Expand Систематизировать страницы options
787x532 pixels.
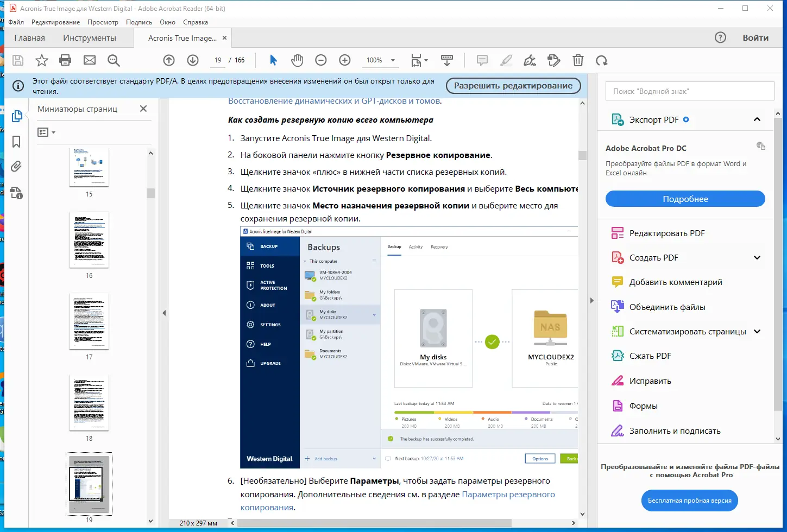tap(757, 332)
